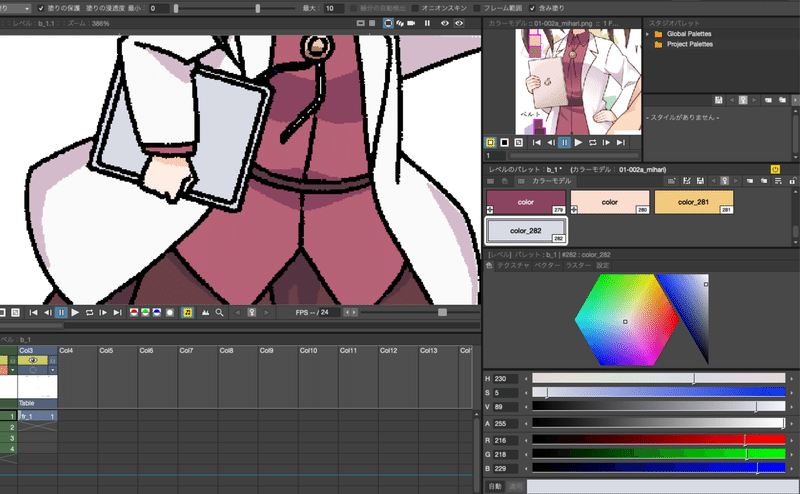The height and width of the screenshot is (494, 800).
Task: Toggle loop playback in main viewer bar
Action: (x=89, y=312)
